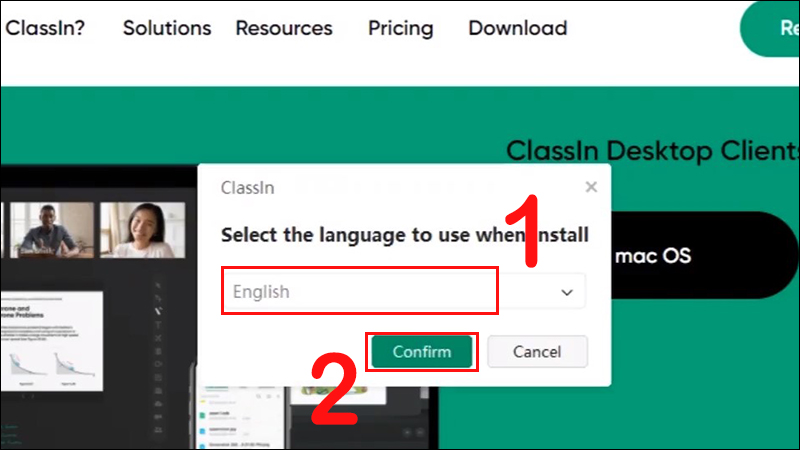This screenshot has height=450, width=800.
Task: Close the ClassIn dialog with the X
Action: pyautogui.click(x=591, y=187)
